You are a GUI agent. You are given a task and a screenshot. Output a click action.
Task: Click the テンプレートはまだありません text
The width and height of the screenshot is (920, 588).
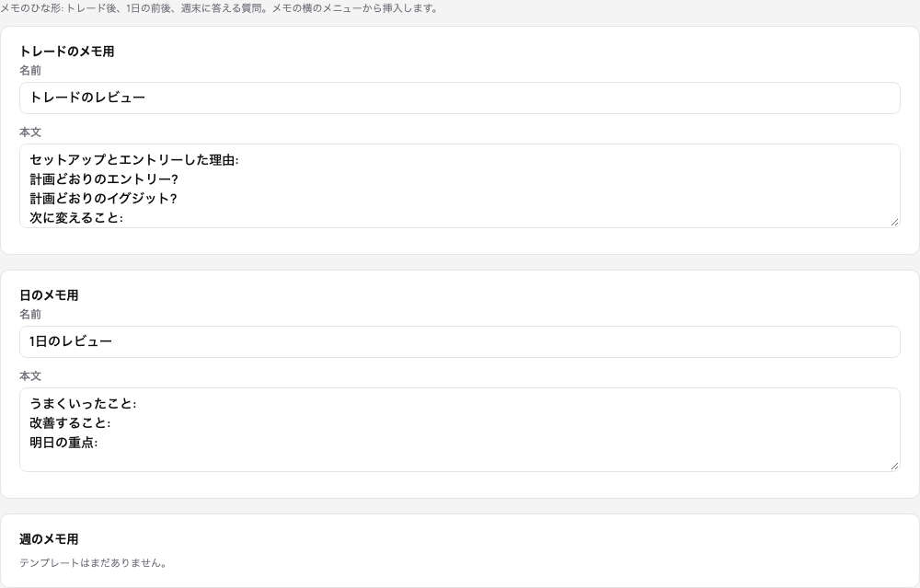point(95,563)
